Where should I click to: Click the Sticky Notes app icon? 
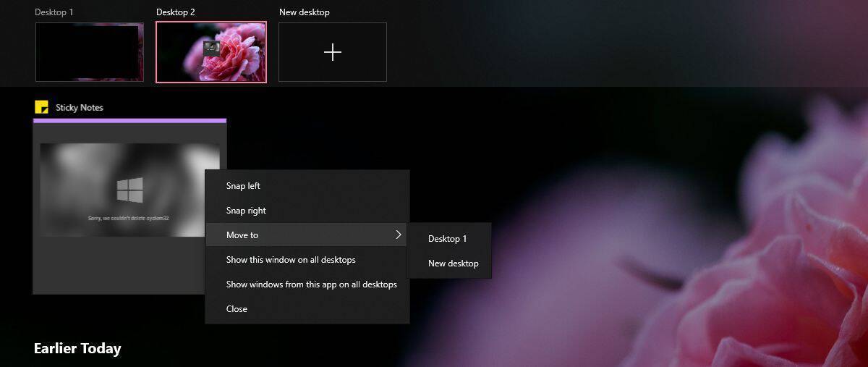click(41, 107)
